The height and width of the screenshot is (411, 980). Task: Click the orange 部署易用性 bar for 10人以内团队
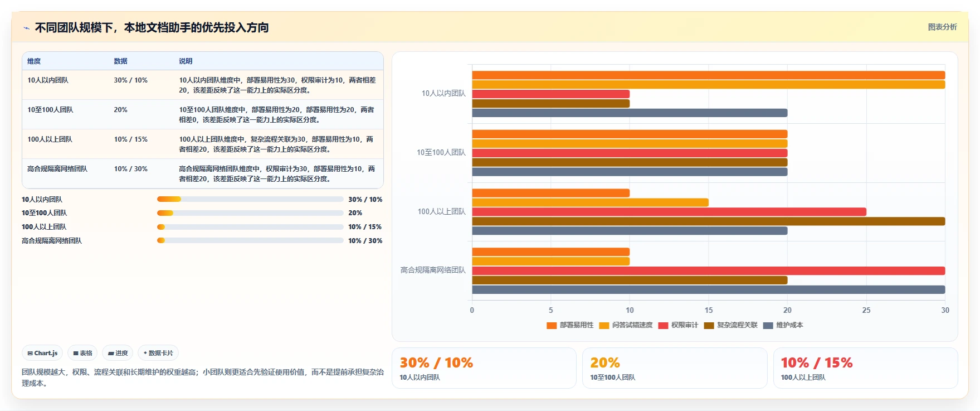coord(708,75)
